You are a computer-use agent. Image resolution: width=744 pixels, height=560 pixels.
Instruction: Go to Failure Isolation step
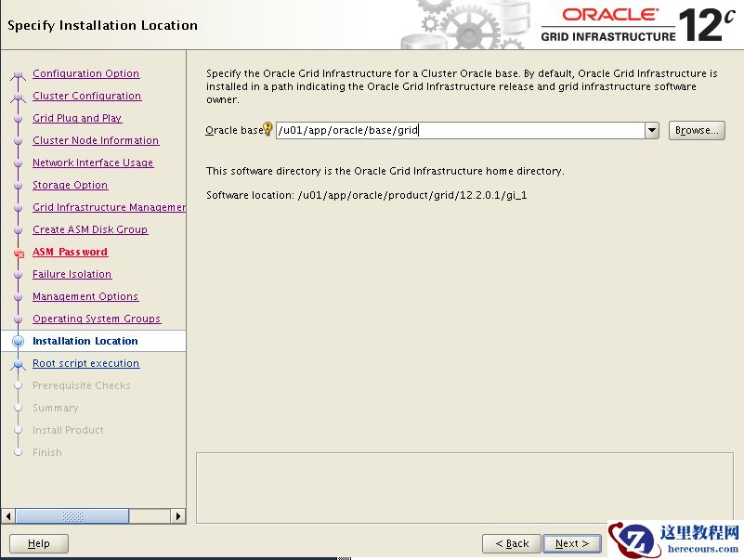click(72, 274)
